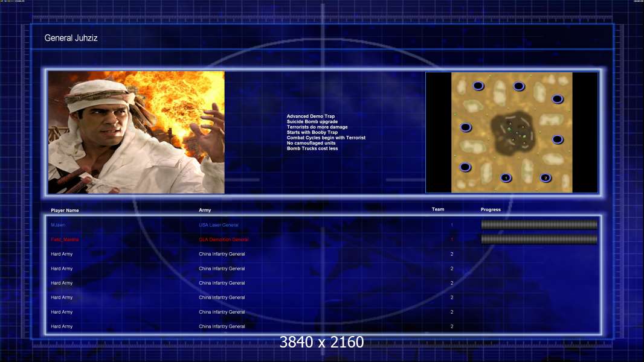Click the player name 'MJawn'
This screenshot has height=362, width=644.
pyautogui.click(x=58, y=225)
